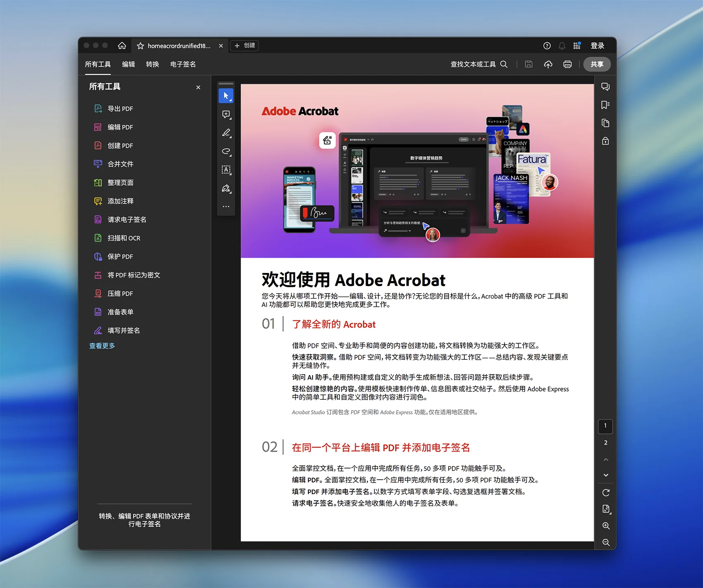The image size is (703, 588).
Task: Switch to the 所有工具 tab
Action: point(98,65)
